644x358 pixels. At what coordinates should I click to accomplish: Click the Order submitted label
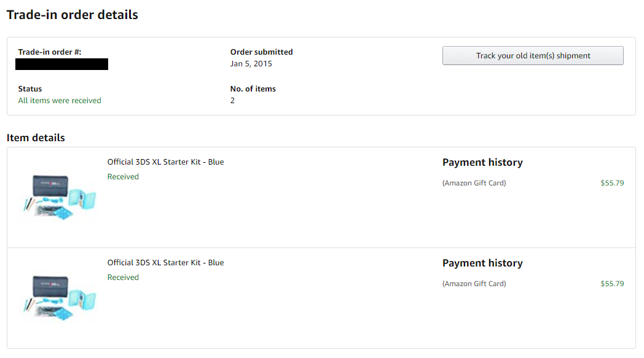(x=262, y=52)
